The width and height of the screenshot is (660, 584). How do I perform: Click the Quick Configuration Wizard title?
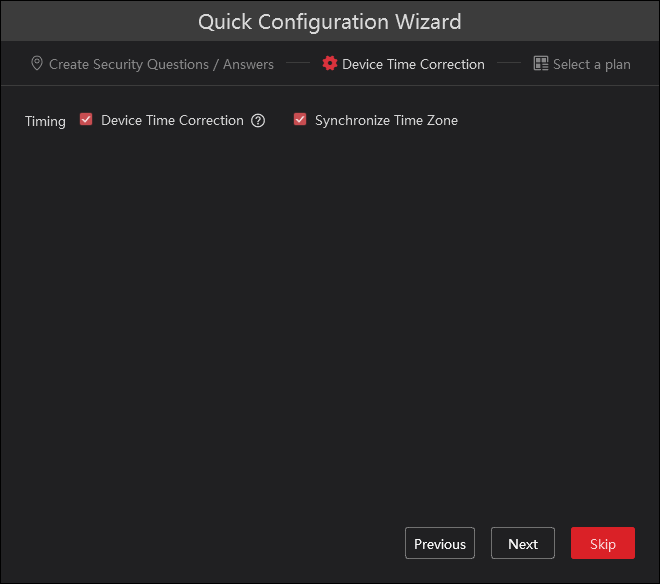coord(330,22)
